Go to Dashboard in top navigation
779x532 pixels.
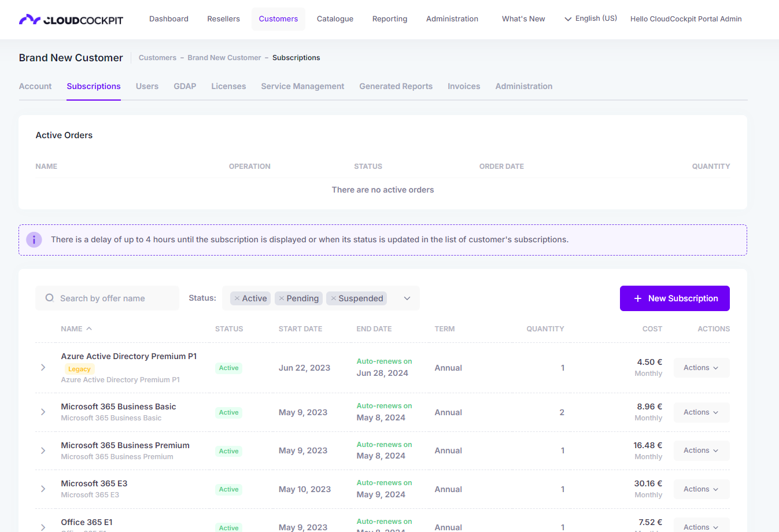point(169,19)
